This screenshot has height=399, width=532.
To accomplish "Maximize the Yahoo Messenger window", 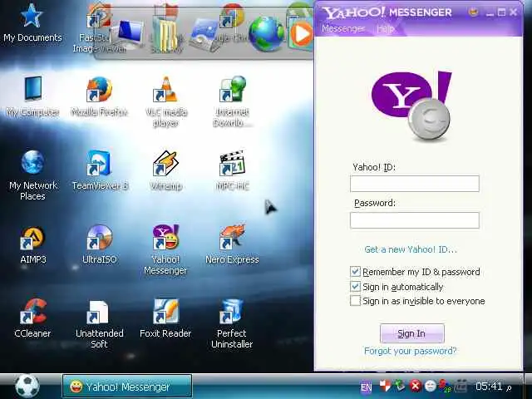I will [501, 13].
